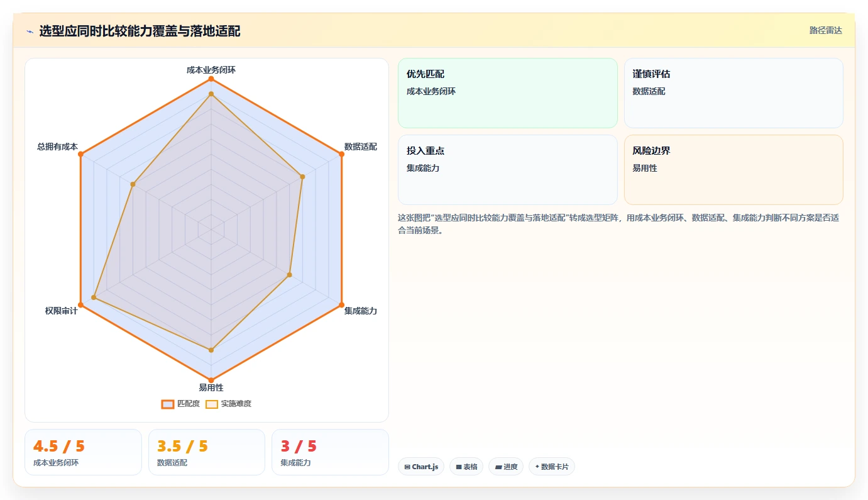The width and height of the screenshot is (868, 500).
Task: Click the orange 匹配度 point at 集成能力 vertex
Action: [x=341, y=305]
